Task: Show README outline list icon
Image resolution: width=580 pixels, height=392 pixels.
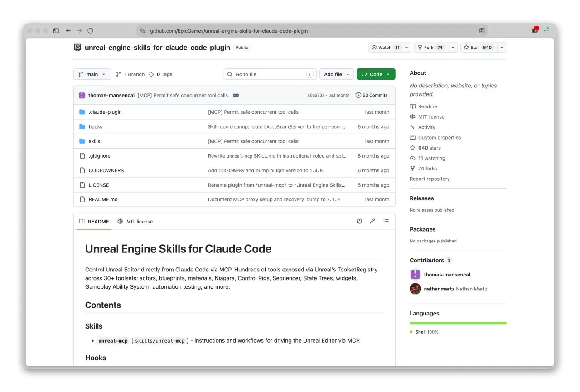Action: pyautogui.click(x=386, y=221)
